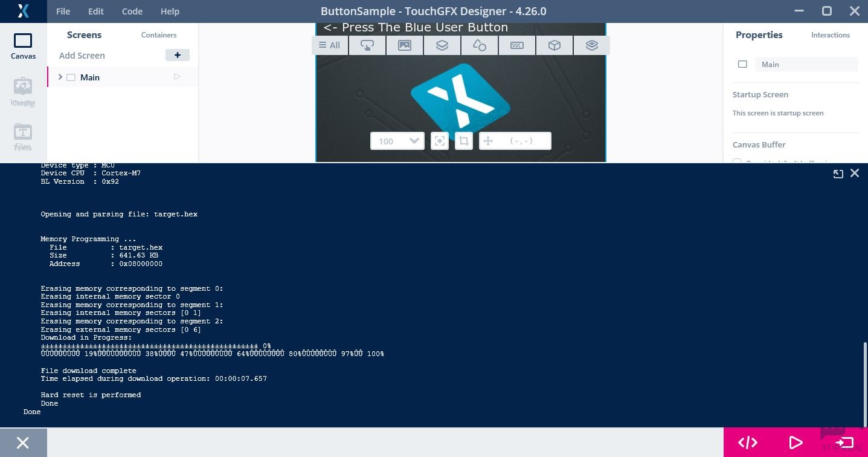This screenshot has height=457, width=868.
Task: Open the Help menu
Action: tap(170, 11)
